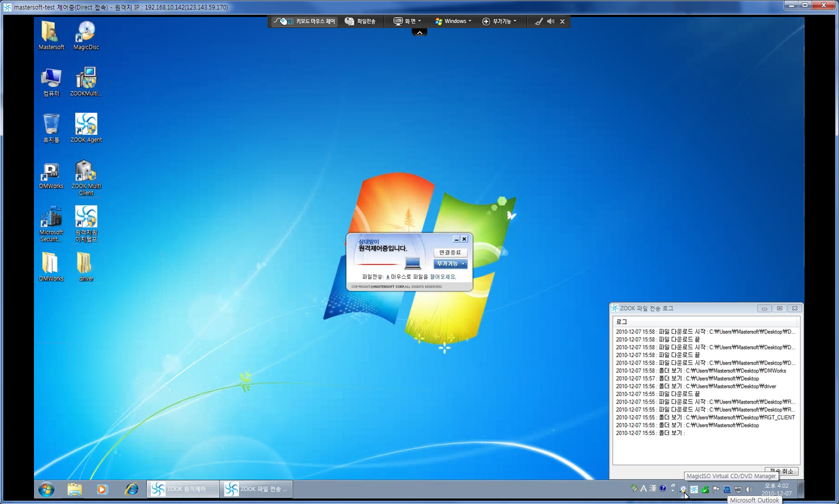Viewport: 839px width, 504px height.
Task: Open the remote Windows Start button
Action: (46, 489)
